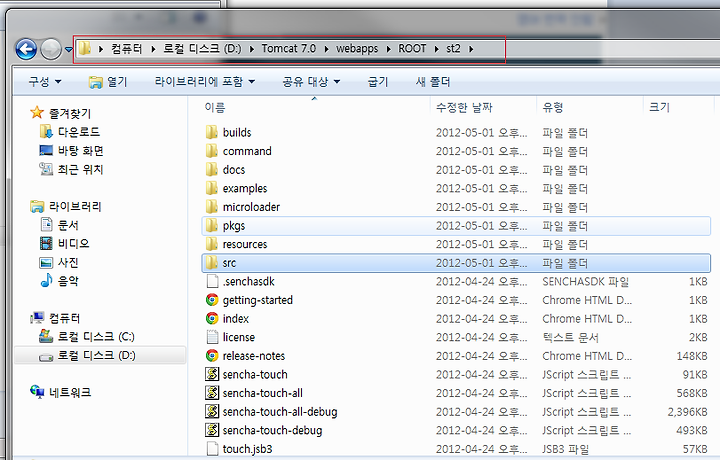Click the 새 폴더 toolbar button
Image resolution: width=720 pixels, height=460 pixels.
[433, 82]
